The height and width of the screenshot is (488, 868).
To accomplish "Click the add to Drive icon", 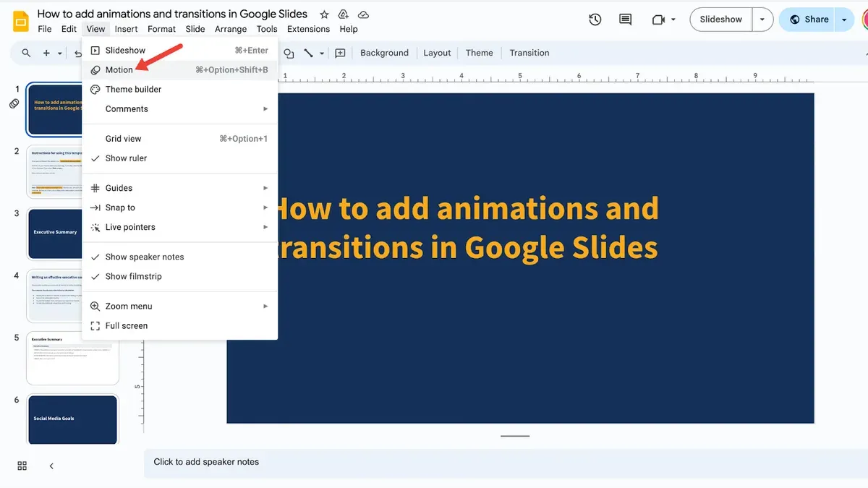I will (x=344, y=14).
